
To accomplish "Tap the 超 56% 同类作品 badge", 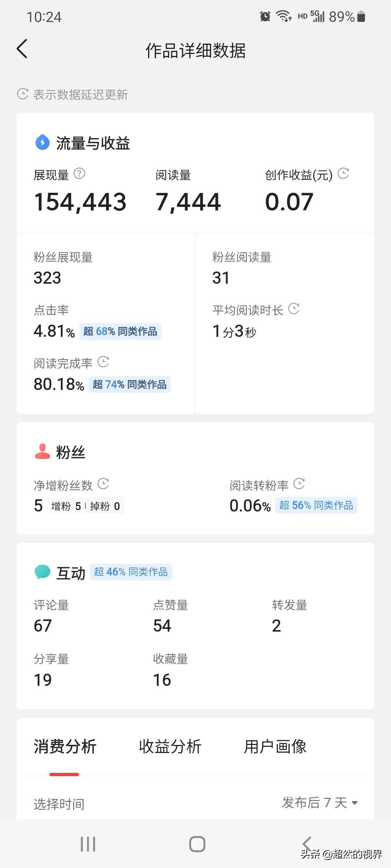I will [x=316, y=505].
